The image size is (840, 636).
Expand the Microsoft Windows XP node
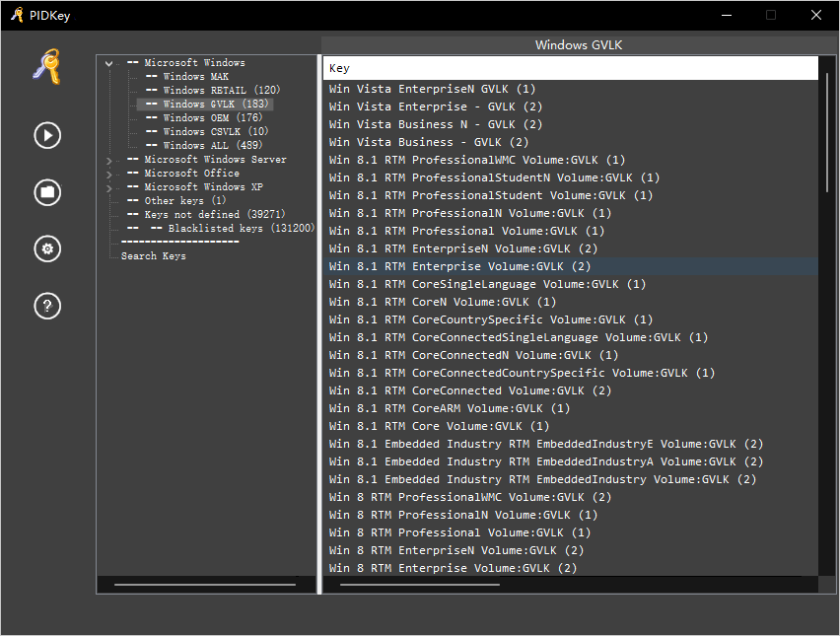(x=108, y=187)
